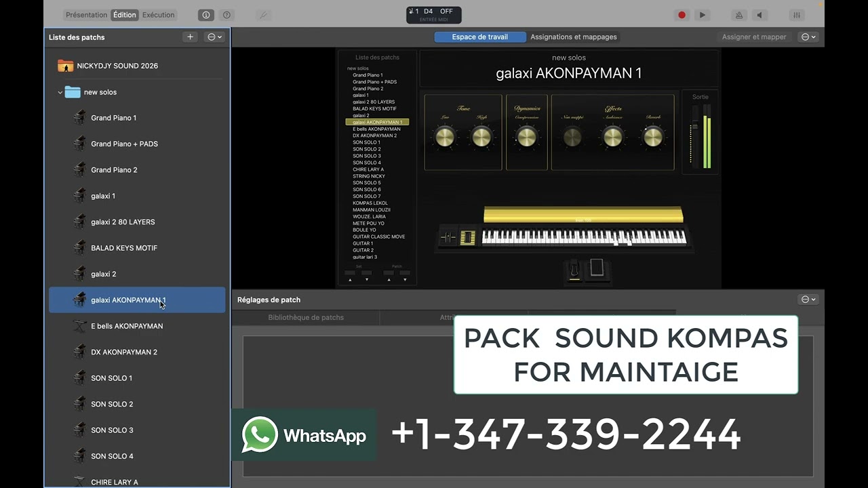
Task: Open workspace action menu beside Assigner et mapper
Action: [808, 37]
